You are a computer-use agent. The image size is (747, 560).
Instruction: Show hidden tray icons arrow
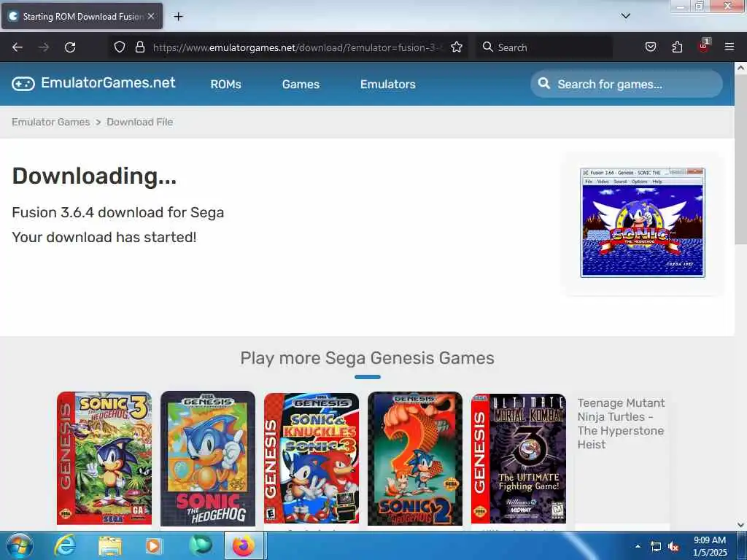pyautogui.click(x=638, y=546)
